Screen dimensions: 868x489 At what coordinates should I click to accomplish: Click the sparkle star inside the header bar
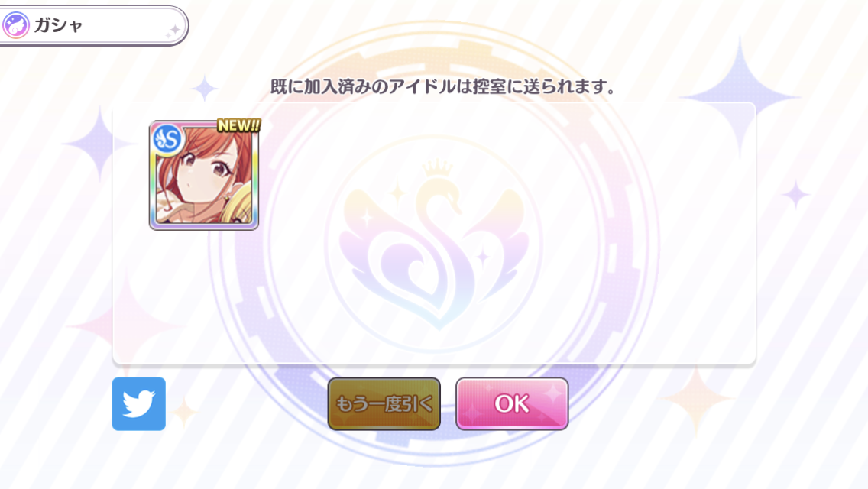click(x=173, y=31)
